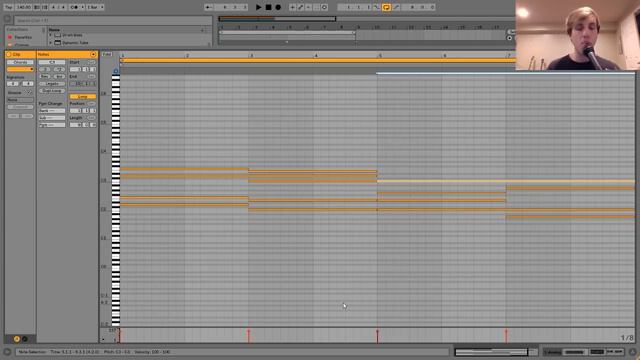The height and width of the screenshot is (360, 640).
Task: Click the Notes box title
Action: [44, 54]
